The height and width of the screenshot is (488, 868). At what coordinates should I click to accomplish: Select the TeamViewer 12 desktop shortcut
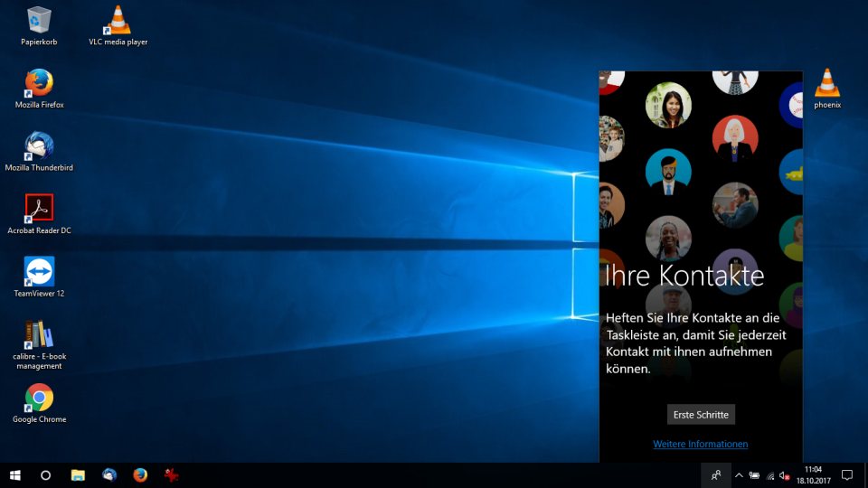click(x=39, y=277)
